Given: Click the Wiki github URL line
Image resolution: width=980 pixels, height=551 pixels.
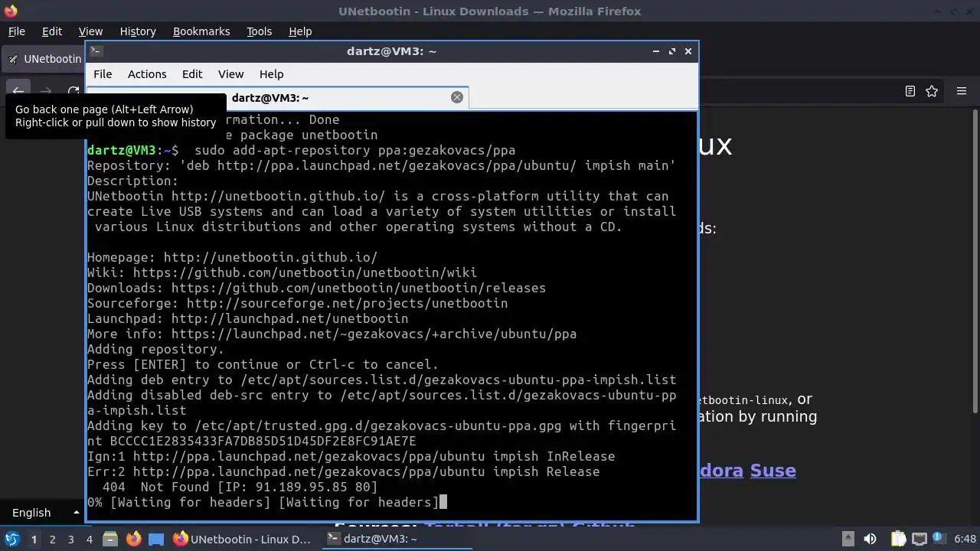Looking at the screenshot, I should pos(282,272).
